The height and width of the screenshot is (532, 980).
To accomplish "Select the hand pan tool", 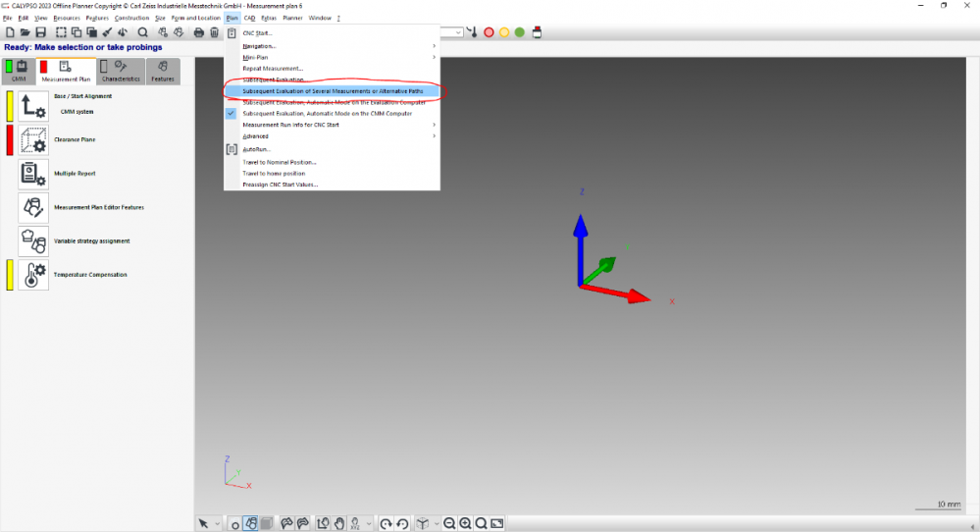I will pos(338,523).
